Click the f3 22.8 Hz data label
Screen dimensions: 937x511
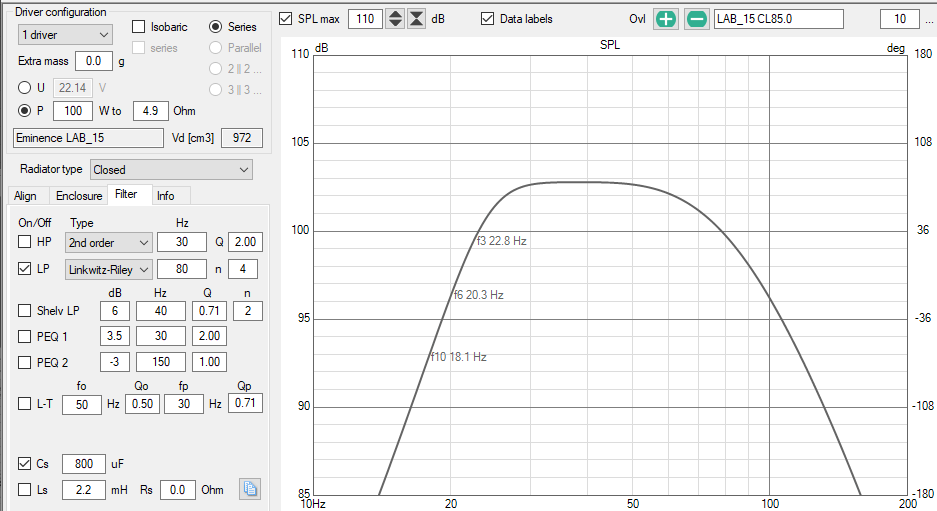[x=501, y=241]
